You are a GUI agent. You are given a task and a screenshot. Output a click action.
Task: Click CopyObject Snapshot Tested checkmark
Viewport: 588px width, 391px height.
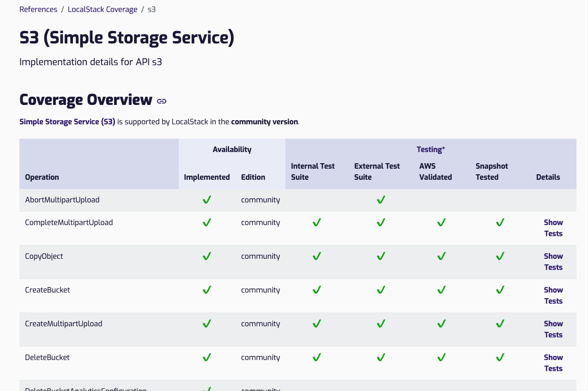[500, 256]
